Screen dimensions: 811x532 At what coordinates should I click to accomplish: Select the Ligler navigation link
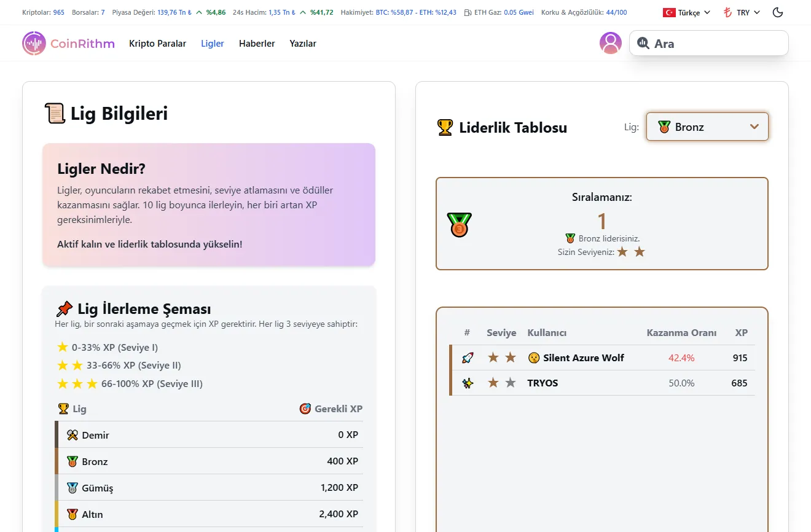point(212,44)
